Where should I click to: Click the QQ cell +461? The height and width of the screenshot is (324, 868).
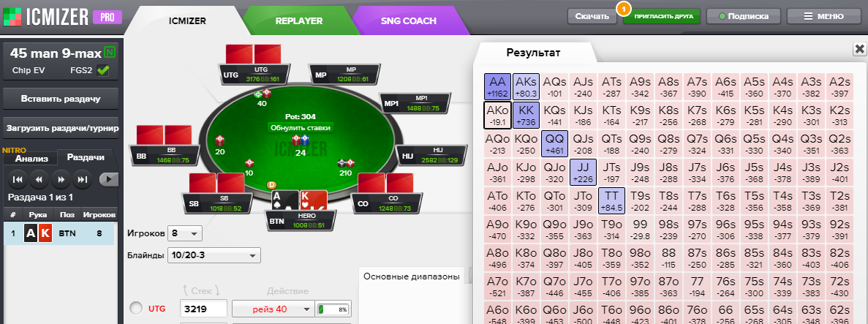pyautogui.click(x=554, y=145)
